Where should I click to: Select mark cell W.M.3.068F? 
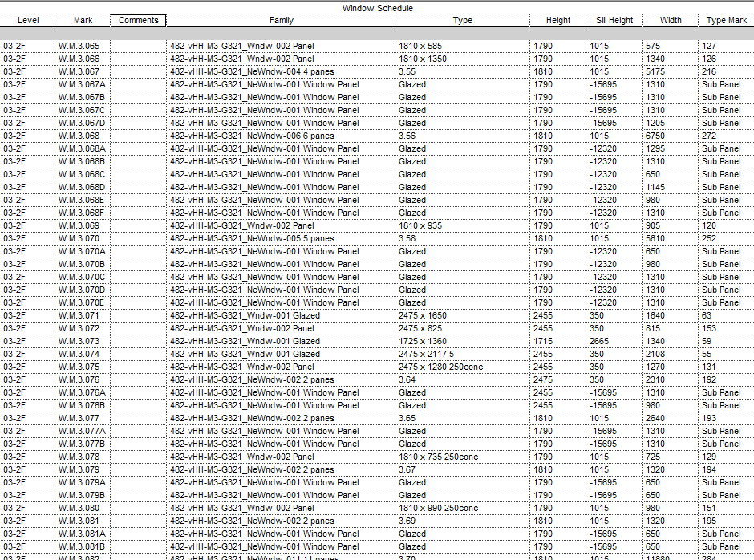[x=83, y=213]
